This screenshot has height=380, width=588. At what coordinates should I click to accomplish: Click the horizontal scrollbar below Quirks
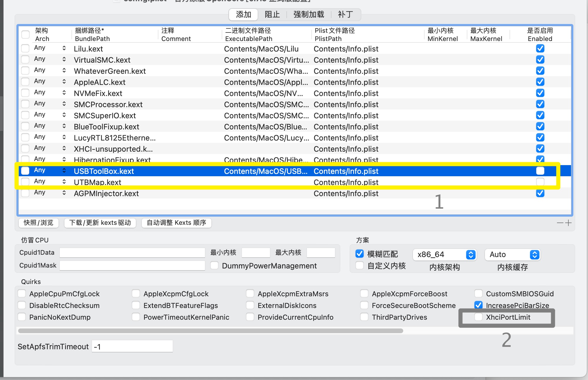(x=210, y=331)
